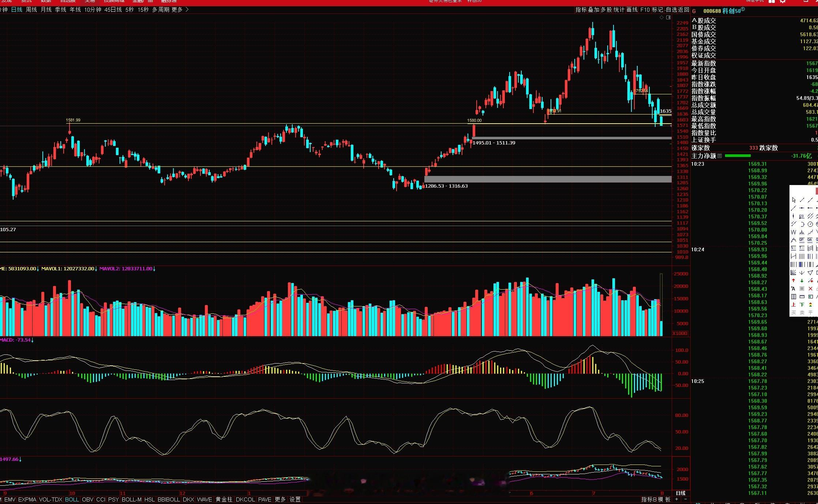The width and height of the screenshot is (818, 504).
Task: Open the 多周期 multi-period view
Action: (x=161, y=10)
